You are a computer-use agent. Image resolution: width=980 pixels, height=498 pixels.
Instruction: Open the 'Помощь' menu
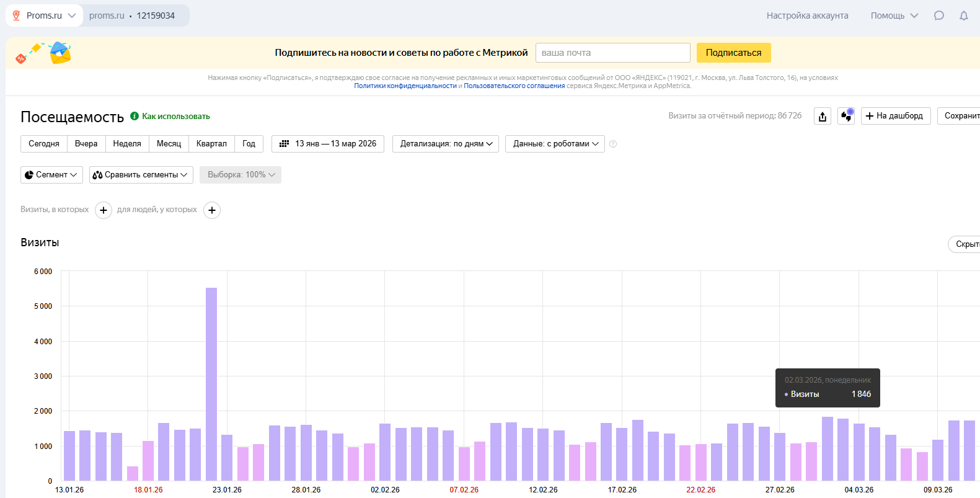tap(894, 16)
